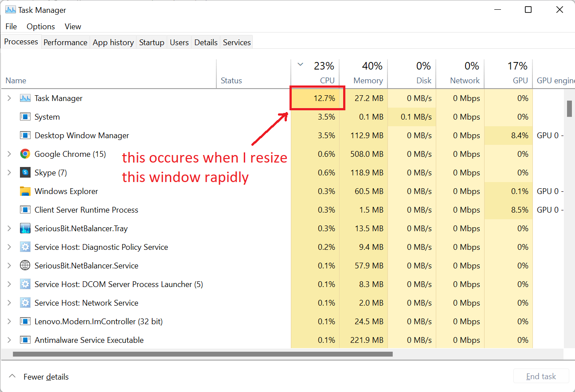The image size is (575, 392).
Task: Click the Task Manager process icon
Action: pyautogui.click(x=25, y=98)
